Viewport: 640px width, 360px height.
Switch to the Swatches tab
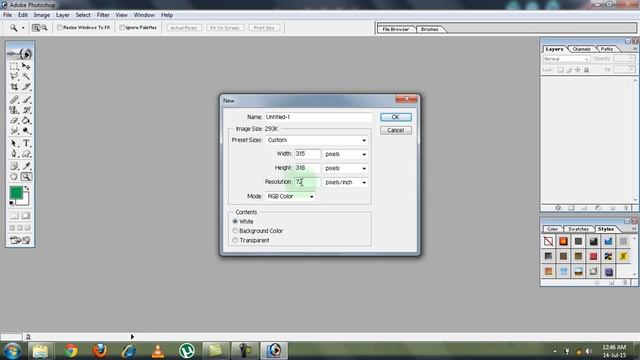578,229
